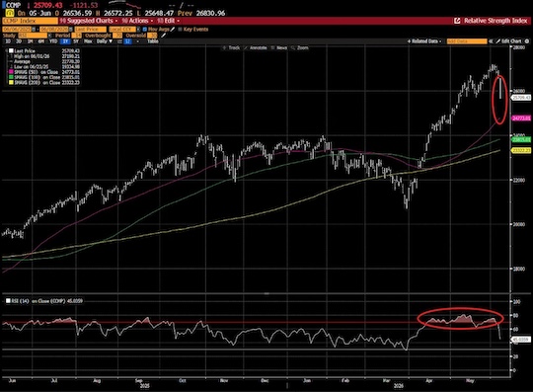Viewport: 533px width, 392px height.
Task: Open Relative Strength Index in new window
Action: 457,21
